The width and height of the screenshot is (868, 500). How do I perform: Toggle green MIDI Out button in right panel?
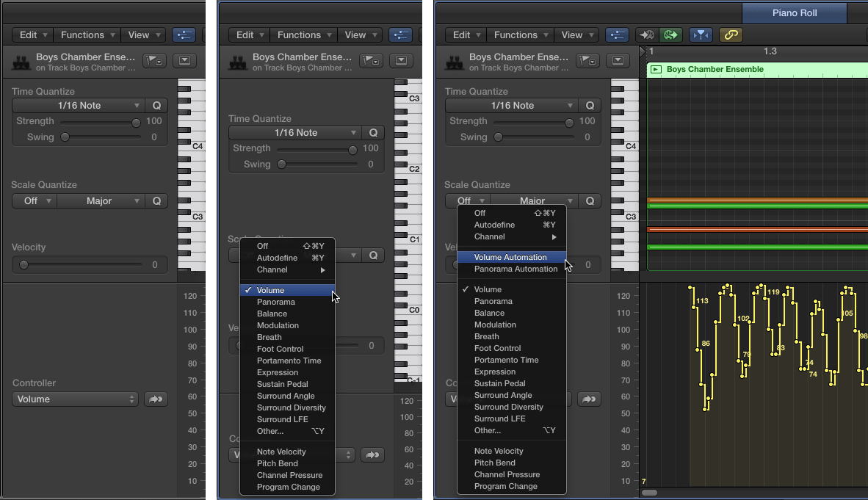[670, 35]
